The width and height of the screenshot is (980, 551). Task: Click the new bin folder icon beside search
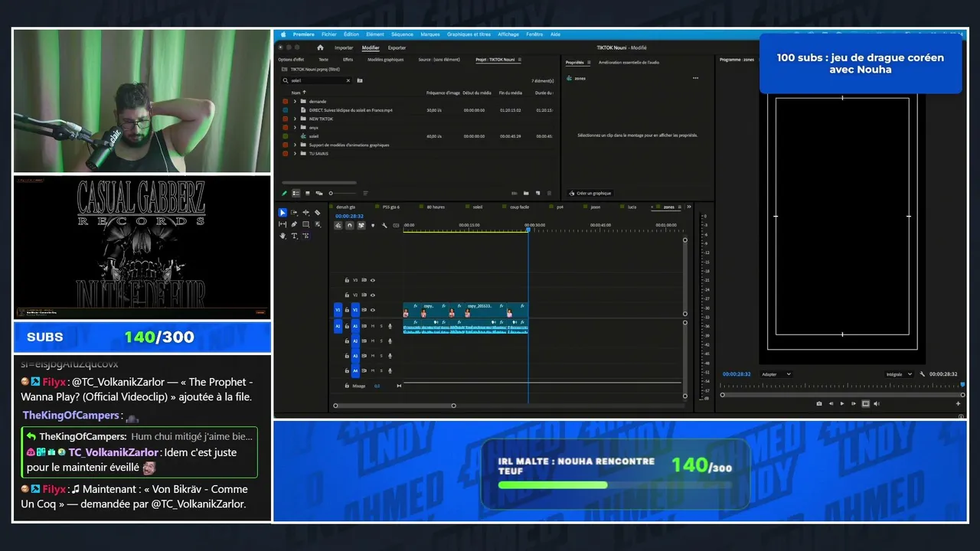tap(360, 80)
